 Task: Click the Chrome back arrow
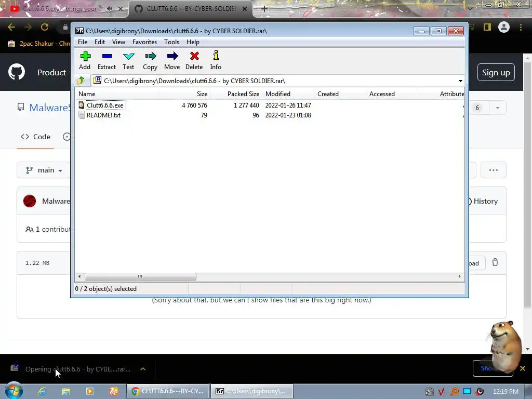(11, 27)
